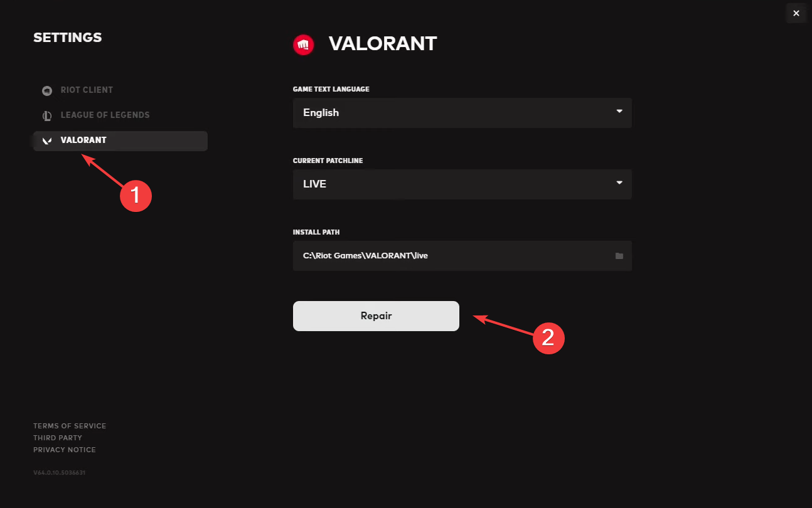Select the LEAGUE OF LEGENDS settings label
This screenshot has width=812, height=508.
coord(105,115)
